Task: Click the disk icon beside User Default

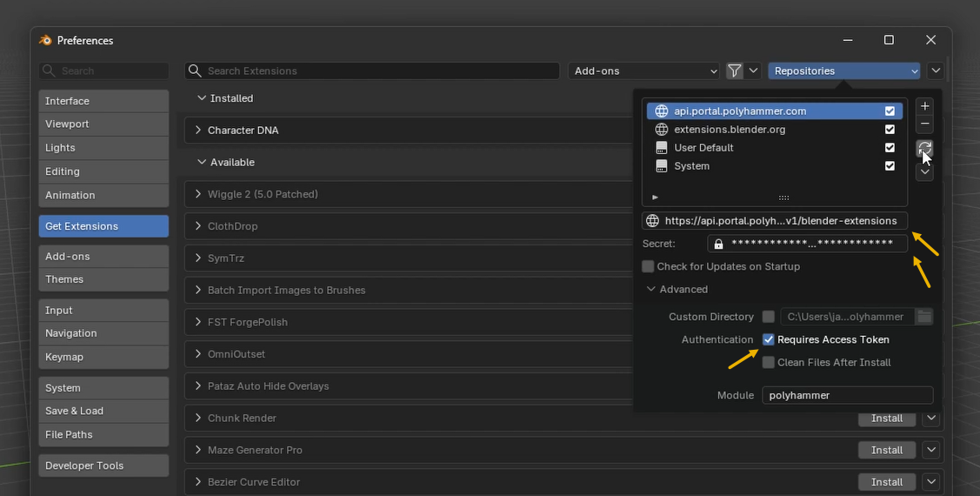Action: point(661,148)
